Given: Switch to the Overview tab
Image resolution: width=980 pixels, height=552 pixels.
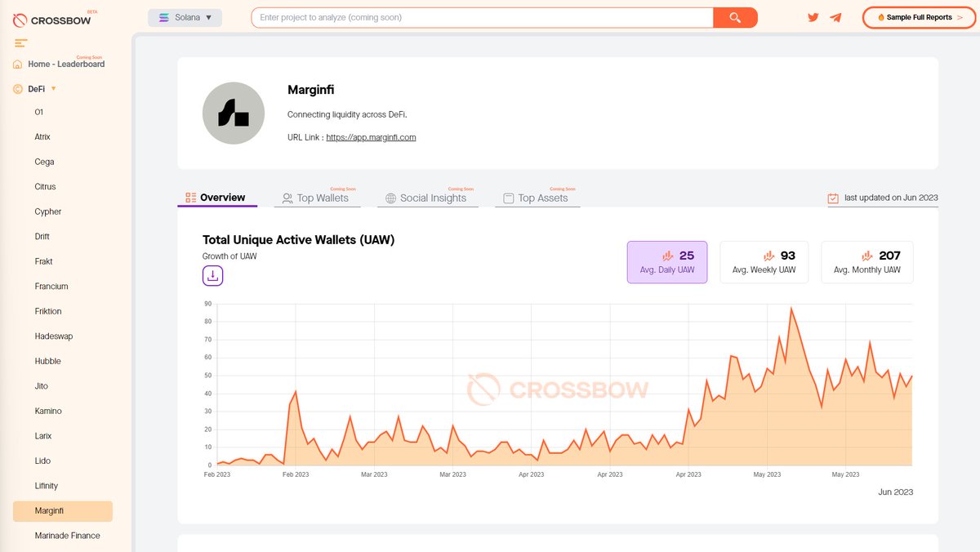Looking at the screenshot, I should click(216, 198).
